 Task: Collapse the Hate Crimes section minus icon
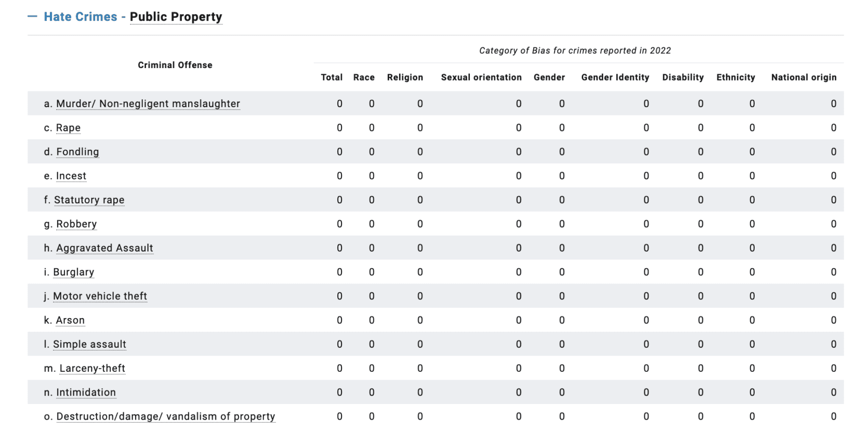click(x=32, y=17)
